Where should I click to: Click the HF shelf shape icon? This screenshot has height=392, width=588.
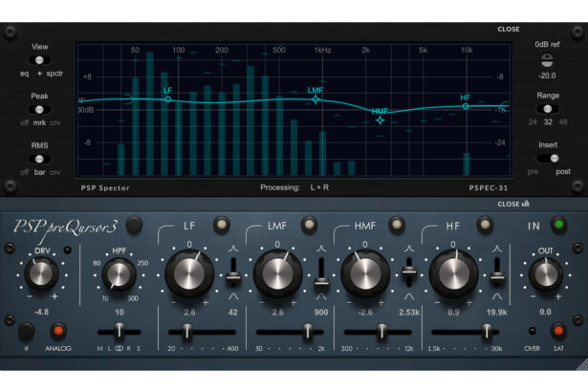[430, 234]
